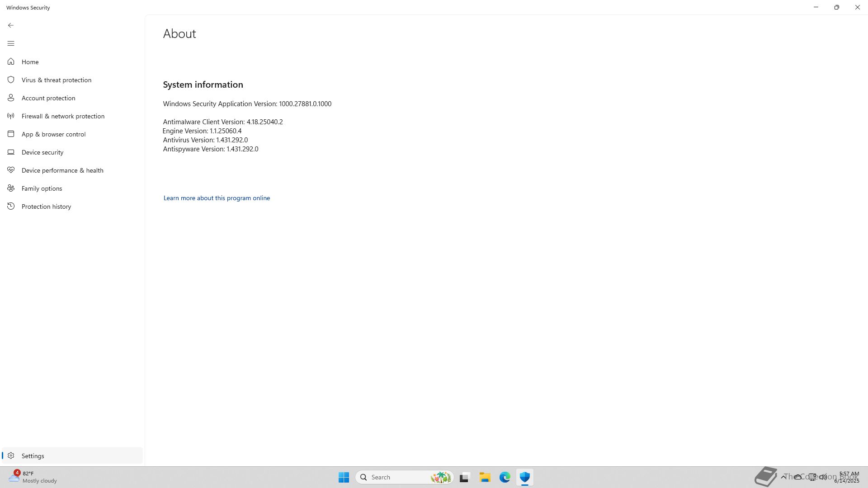Open Microsoft Edge from taskbar
The width and height of the screenshot is (868, 488).
click(505, 477)
